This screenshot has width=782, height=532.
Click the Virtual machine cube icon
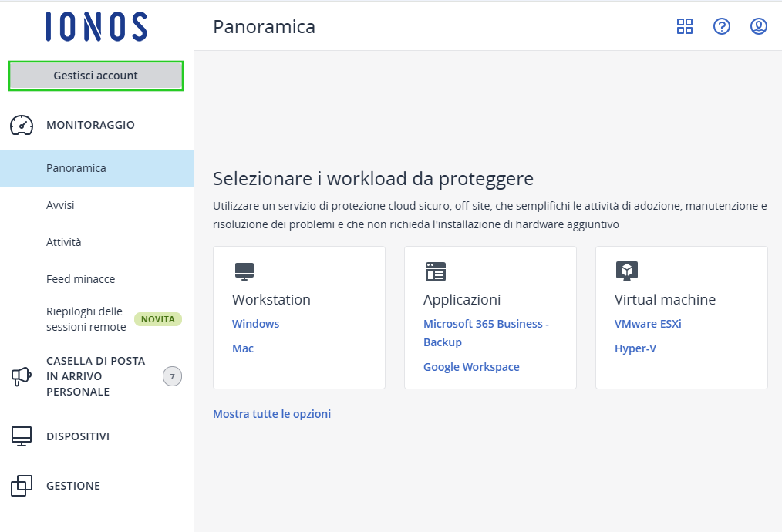point(627,271)
